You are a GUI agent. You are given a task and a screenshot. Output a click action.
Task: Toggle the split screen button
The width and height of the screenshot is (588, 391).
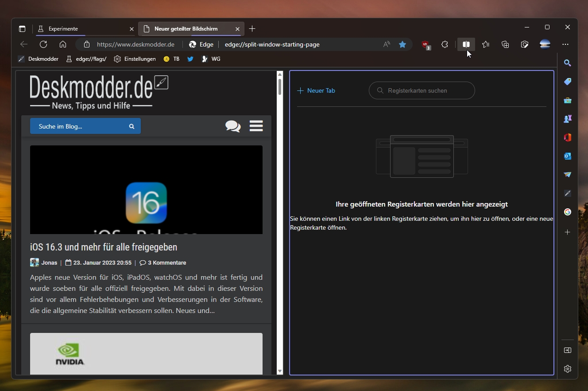(466, 44)
